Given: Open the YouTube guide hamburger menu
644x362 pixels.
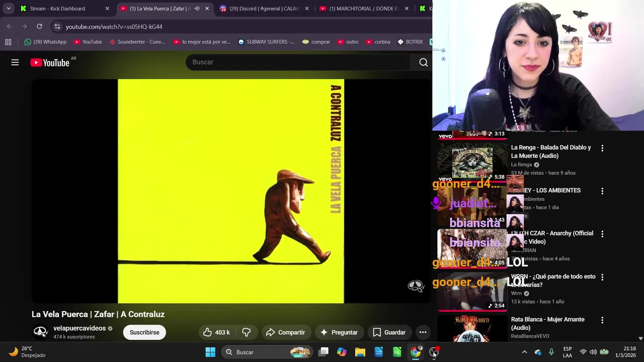Looking at the screenshot, I should pos(15,62).
